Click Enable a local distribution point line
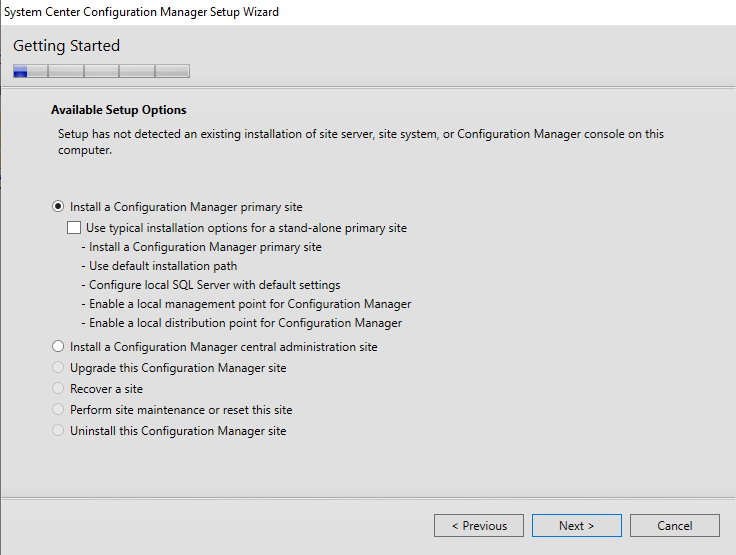Image resolution: width=736 pixels, height=555 pixels. (241, 323)
